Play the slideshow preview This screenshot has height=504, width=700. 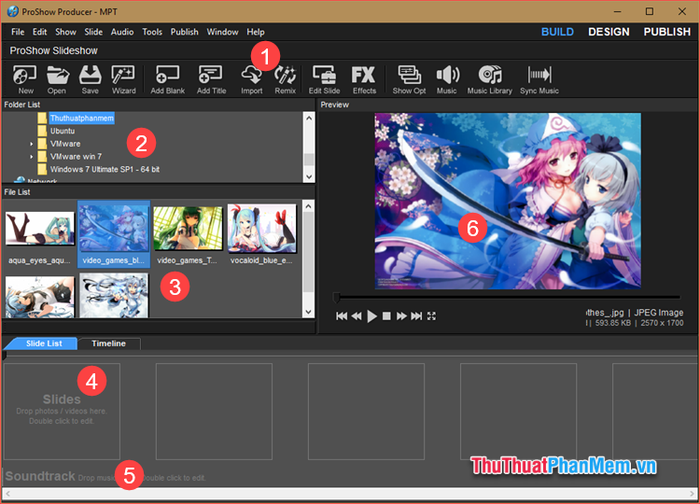pos(371,316)
